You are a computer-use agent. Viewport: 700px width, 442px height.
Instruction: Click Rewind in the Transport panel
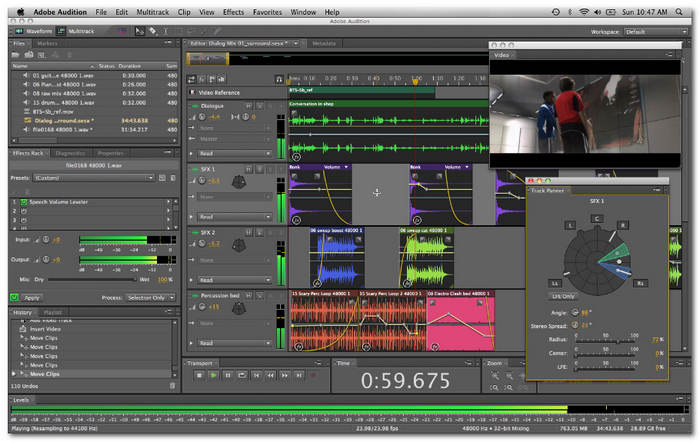pos(271,375)
